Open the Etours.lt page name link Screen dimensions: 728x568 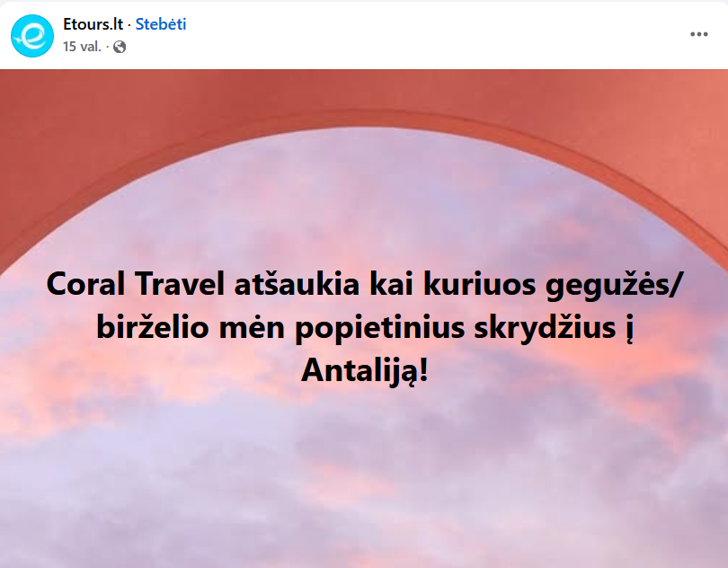(x=93, y=24)
